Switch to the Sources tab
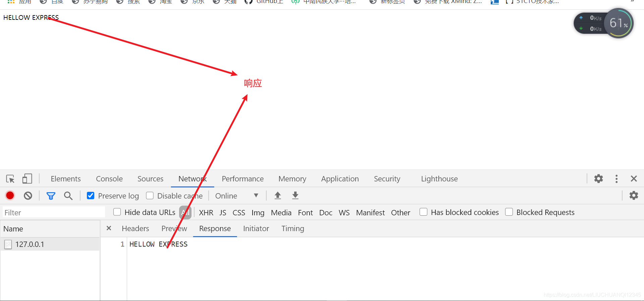The height and width of the screenshot is (301, 644). [150, 179]
